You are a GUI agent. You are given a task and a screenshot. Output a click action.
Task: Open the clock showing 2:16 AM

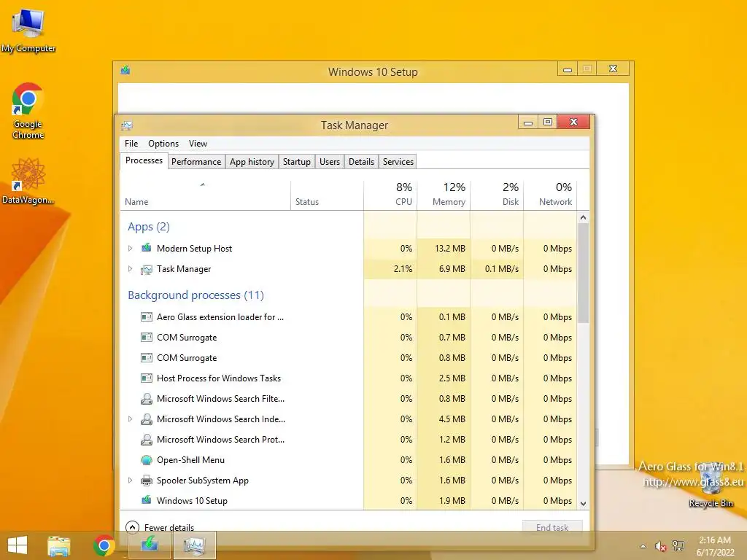[x=715, y=546]
